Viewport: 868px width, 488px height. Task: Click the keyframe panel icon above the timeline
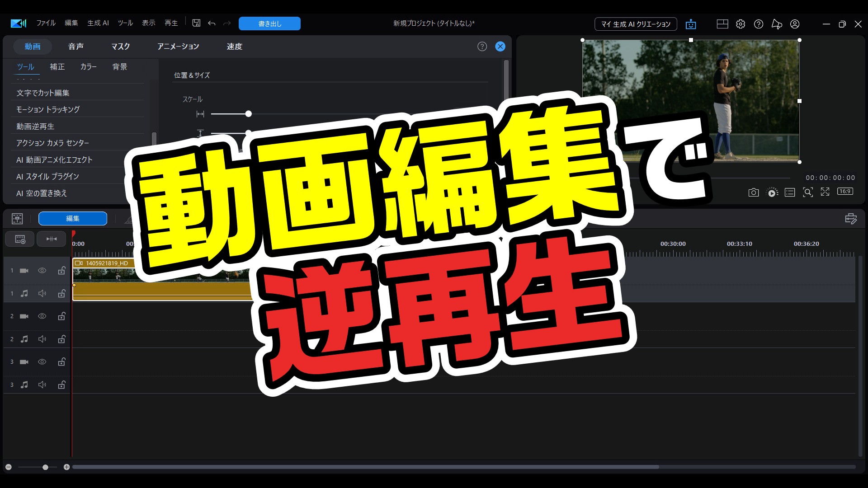17,219
